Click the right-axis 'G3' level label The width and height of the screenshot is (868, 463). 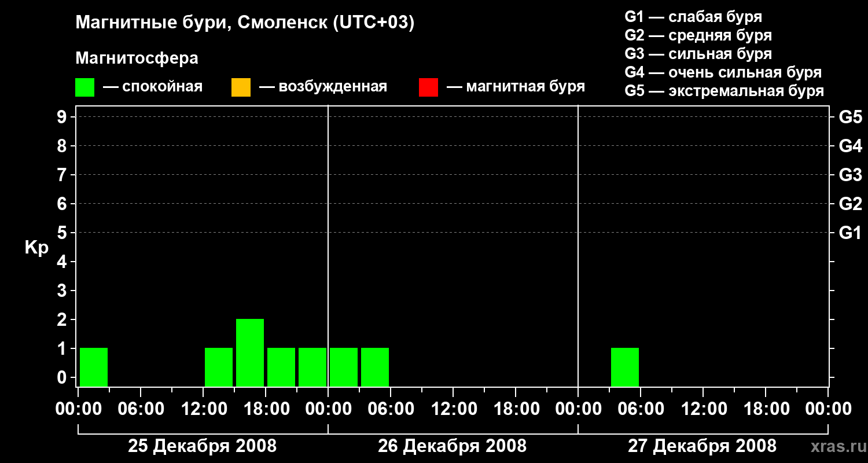[x=850, y=175]
